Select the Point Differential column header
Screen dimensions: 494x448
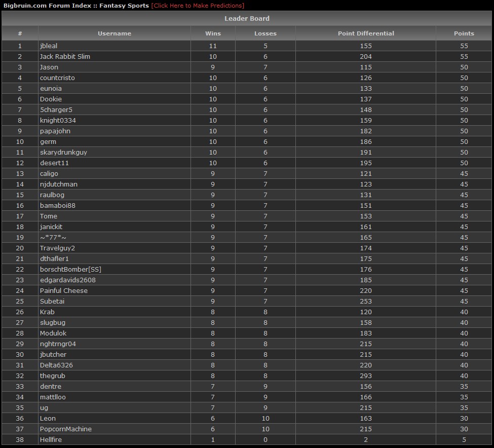click(366, 33)
